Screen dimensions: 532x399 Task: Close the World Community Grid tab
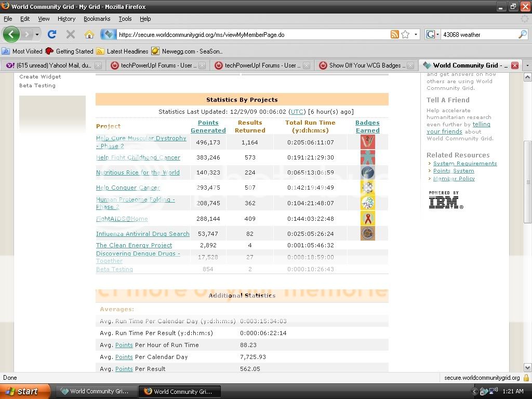point(514,65)
